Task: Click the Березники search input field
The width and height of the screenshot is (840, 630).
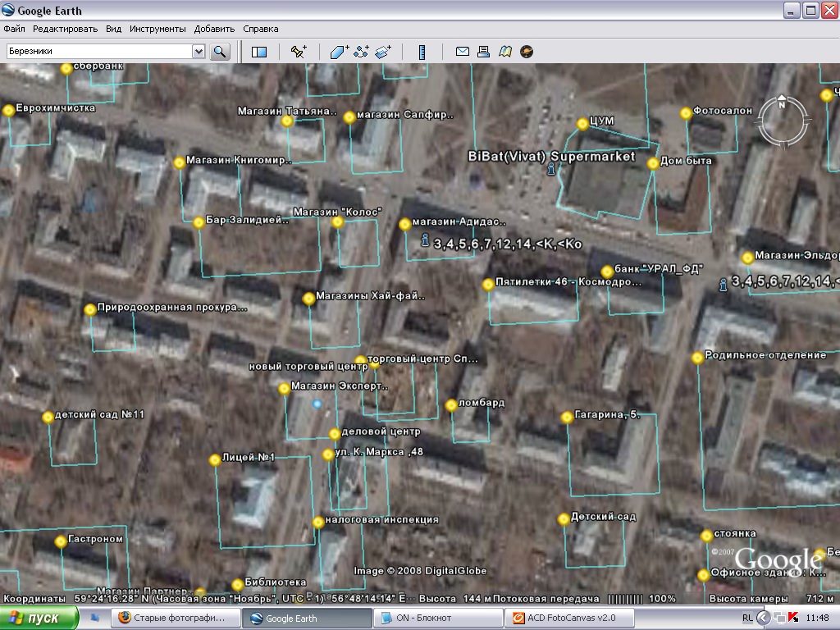Action: [x=98, y=52]
